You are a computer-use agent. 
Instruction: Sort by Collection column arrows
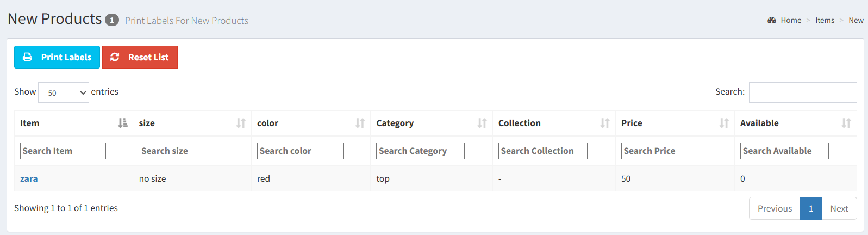(x=604, y=123)
